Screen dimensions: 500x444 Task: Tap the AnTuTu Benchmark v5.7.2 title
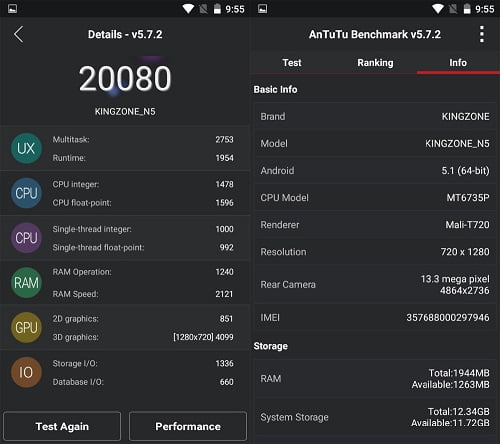[x=375, y=34]
